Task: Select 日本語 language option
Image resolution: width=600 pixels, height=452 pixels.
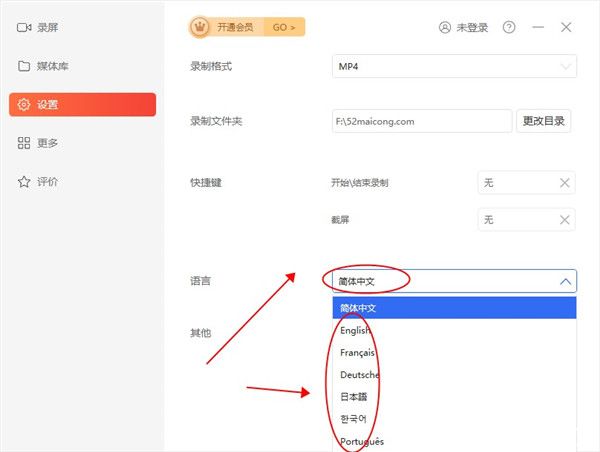Action: (x=356, y=397)
